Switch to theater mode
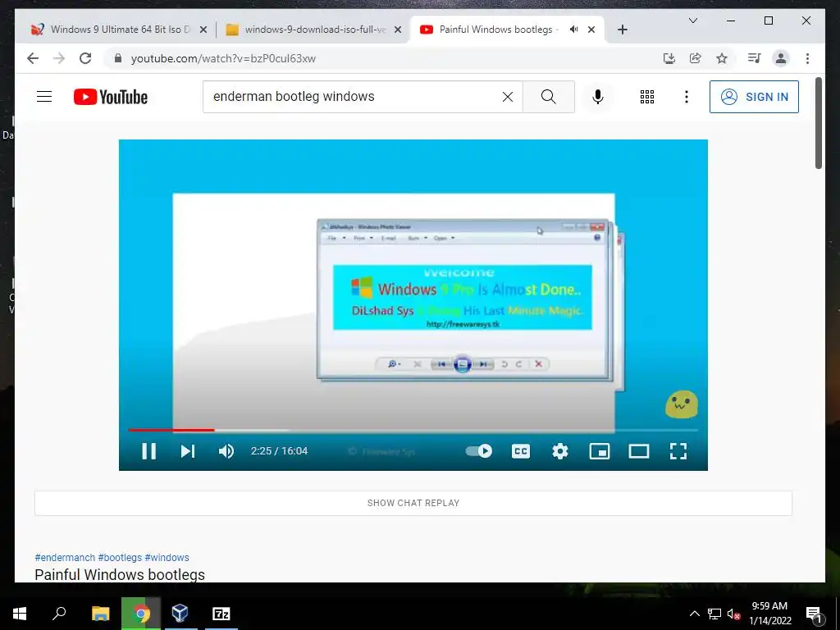The width and height of the screenshot is (840, 630). [638, 451]
